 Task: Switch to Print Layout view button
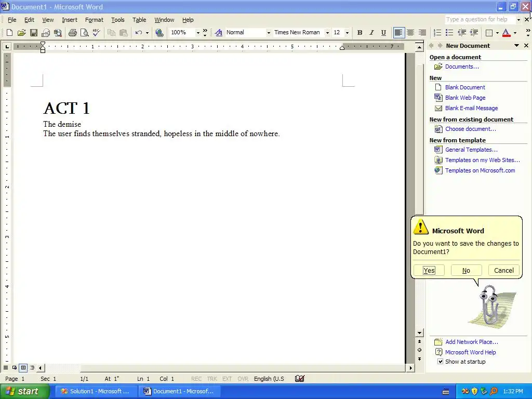pos(23,368)
